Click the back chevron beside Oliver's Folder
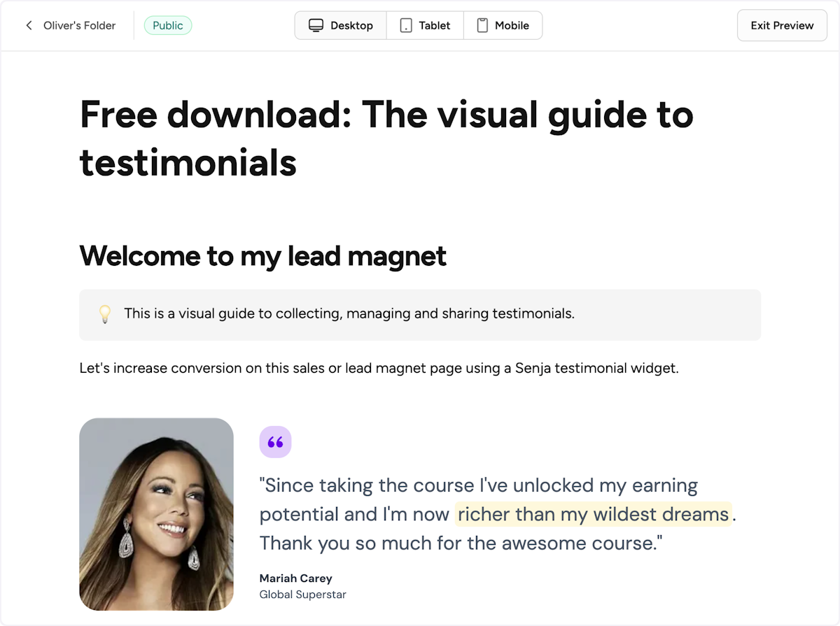The image size is (840, 626). point(29,25)
